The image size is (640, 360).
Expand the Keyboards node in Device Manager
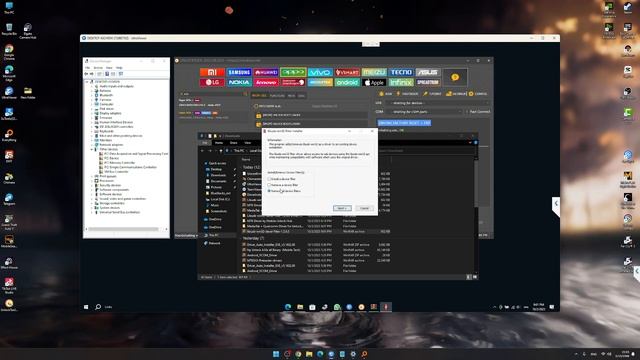pos(92,131)
